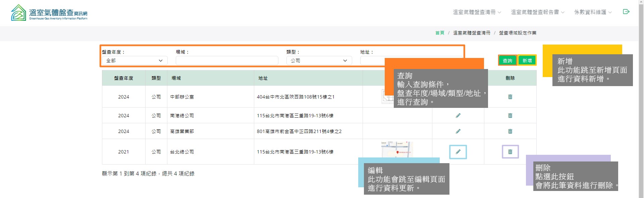Expand the 類型 dropdown set to 公司
644x198 pixels.
pos(319,61)
